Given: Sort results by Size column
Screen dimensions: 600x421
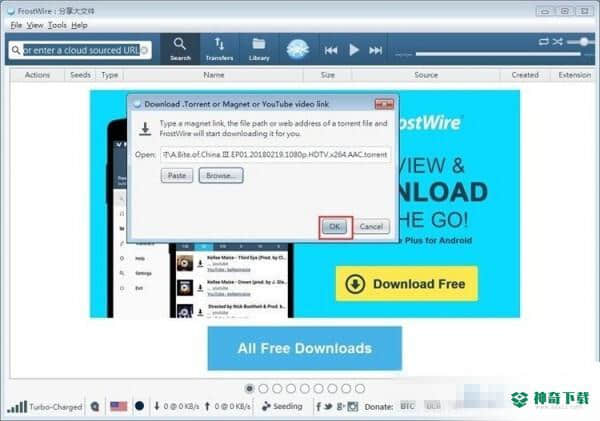Looking at the screenshot, I should tap(328, 75).
